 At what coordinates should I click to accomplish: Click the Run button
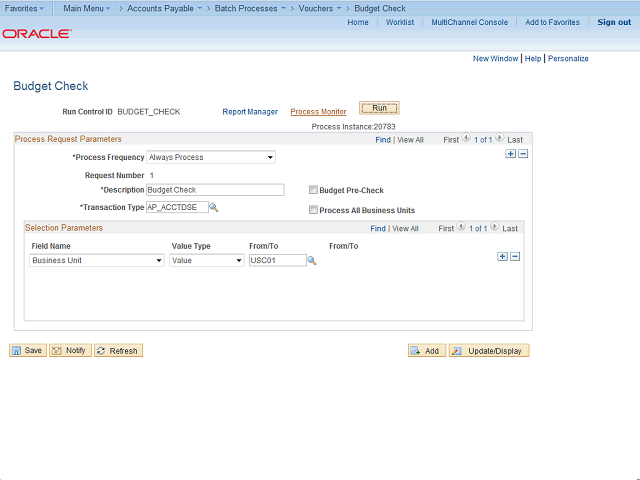[x=379, y=108]
